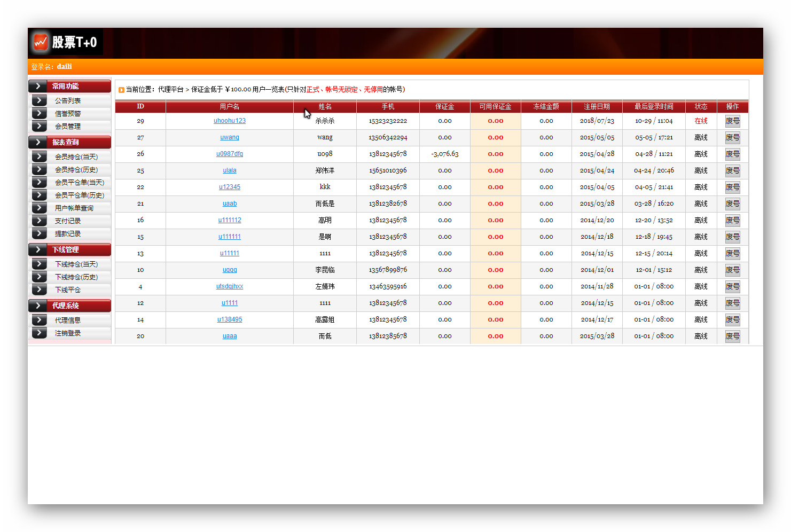Click arrow icon beside 信誉预警
This screenshot has height=532, width=791.
40,113
